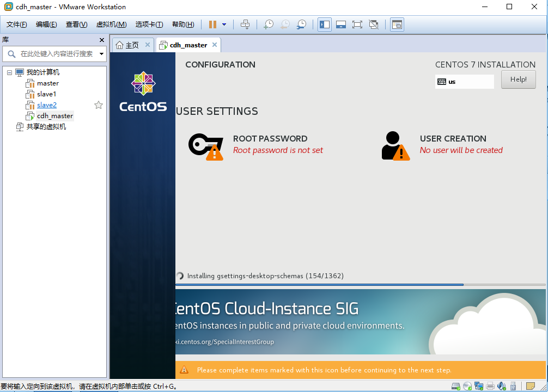
Task: Click the hard disk status icon
Action: [456, 386]
